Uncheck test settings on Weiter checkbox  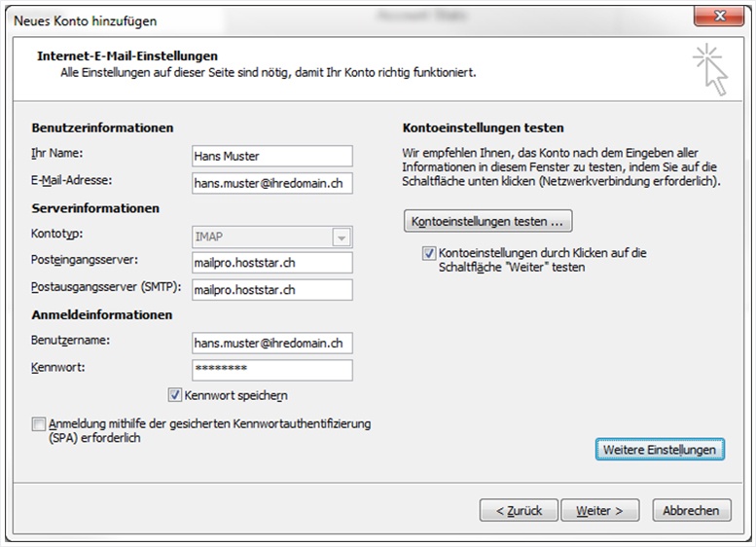[429, 253]
